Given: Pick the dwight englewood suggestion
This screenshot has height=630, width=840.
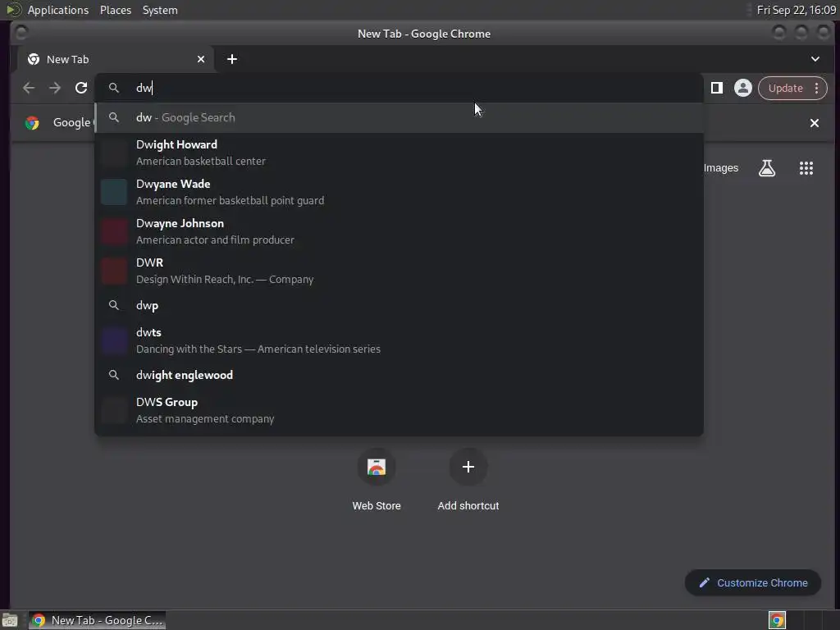Looking at the screenshot, I should 399,375.
